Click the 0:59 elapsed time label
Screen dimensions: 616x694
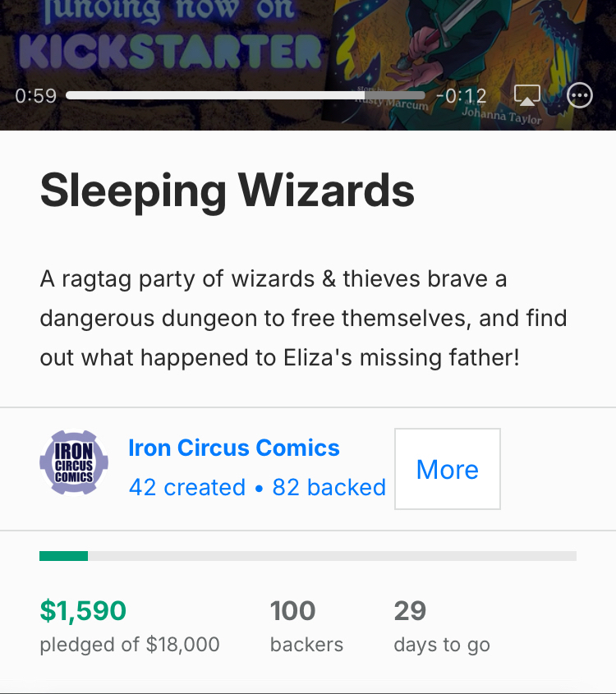pos(35,96)
